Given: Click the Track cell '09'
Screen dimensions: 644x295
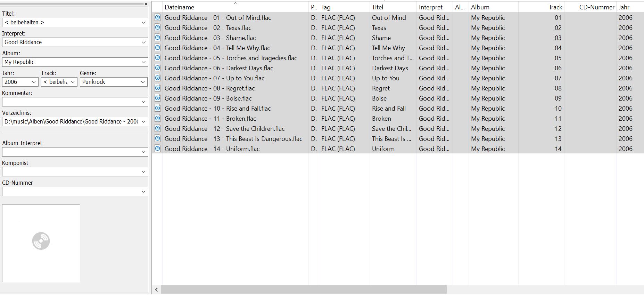Looking at the screenshot, I should point(558,98).
